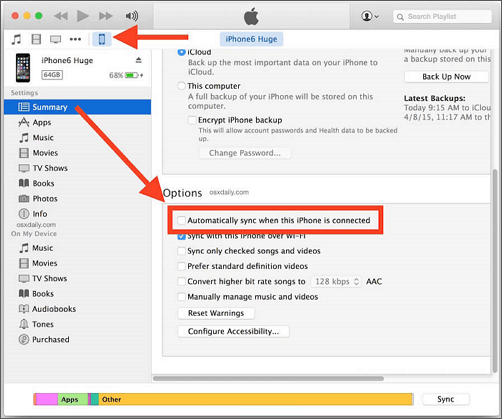Click the 68% battery indicator
The height and width of the screenshot is (419, 502).
pyautogui.click(x=126, y=75)
